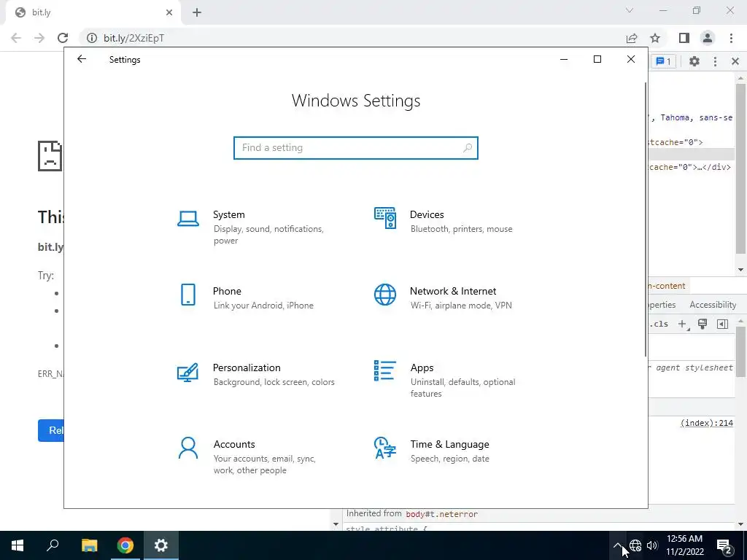Open Windows Start menu
Viewport: 747px width, 560px height.
tap(18, 545)
